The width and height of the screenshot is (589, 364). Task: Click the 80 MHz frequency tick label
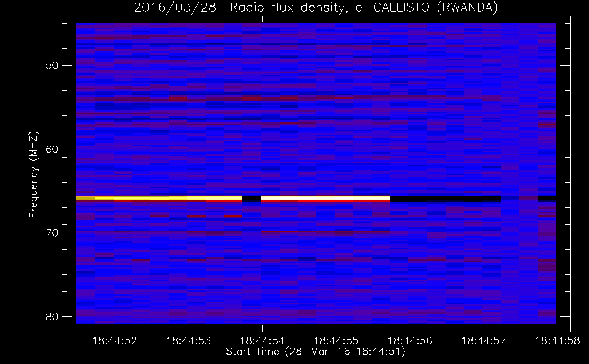[x=52, y=316]
